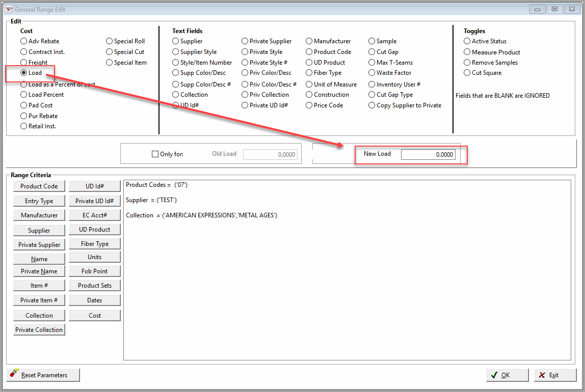Open the Fiber Type criteria button

(x=95, y=244)
